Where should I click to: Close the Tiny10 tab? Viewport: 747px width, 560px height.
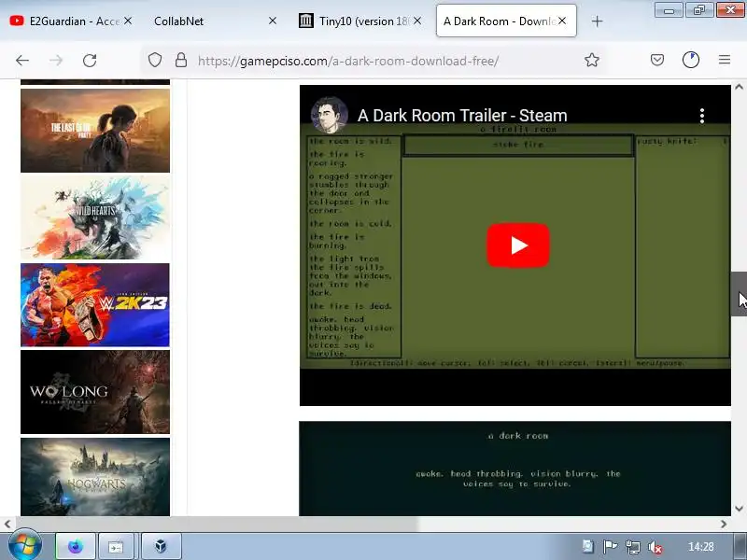pos(417,21)
